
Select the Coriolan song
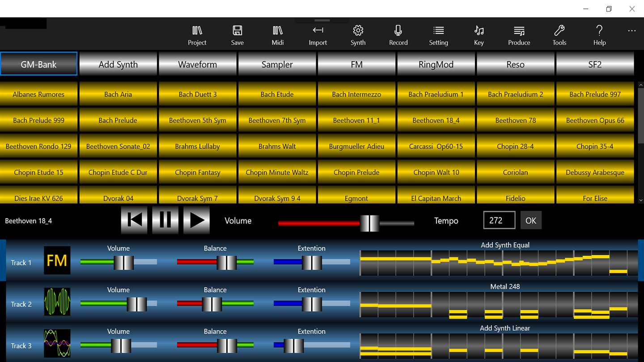click(516, 172)
